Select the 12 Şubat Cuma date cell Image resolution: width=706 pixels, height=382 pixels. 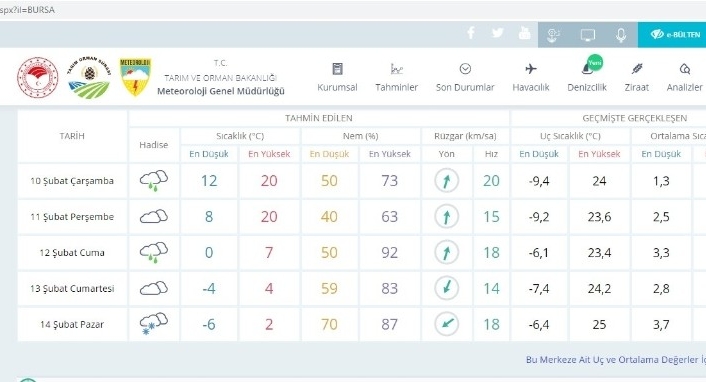pyautogui.click(x=72, y=253)
